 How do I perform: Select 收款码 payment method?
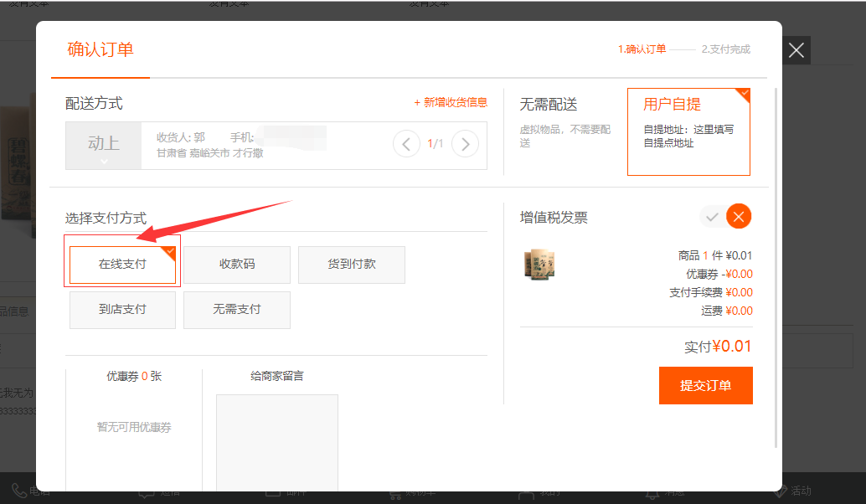coord(237,265)
